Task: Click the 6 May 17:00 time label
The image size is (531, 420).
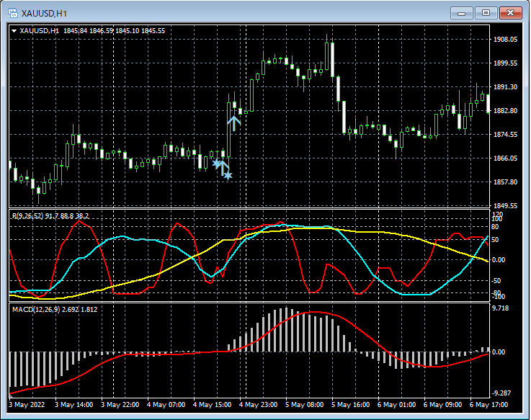Action: point(488,406)
